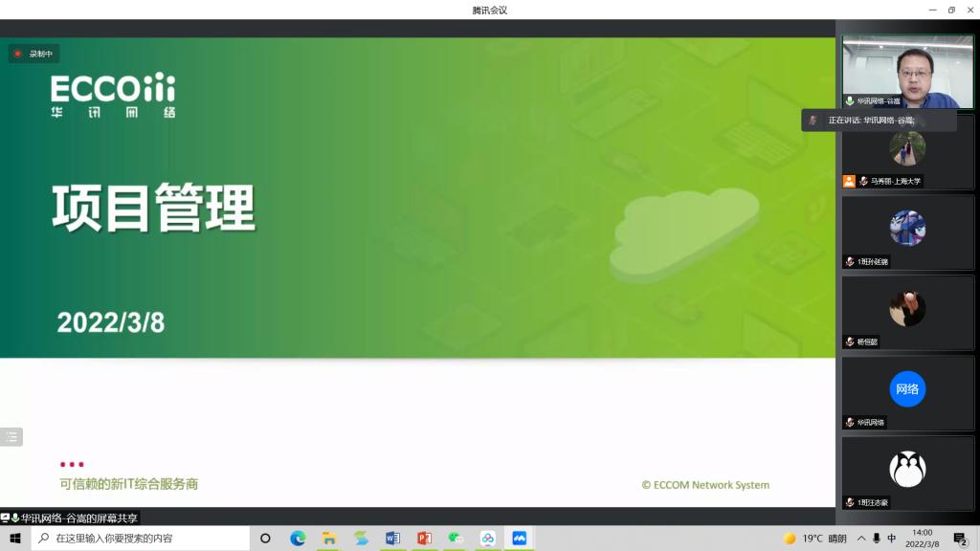980x551 pixels.
Task: Click the recording indicator 录制中
Action: point(34,54)
